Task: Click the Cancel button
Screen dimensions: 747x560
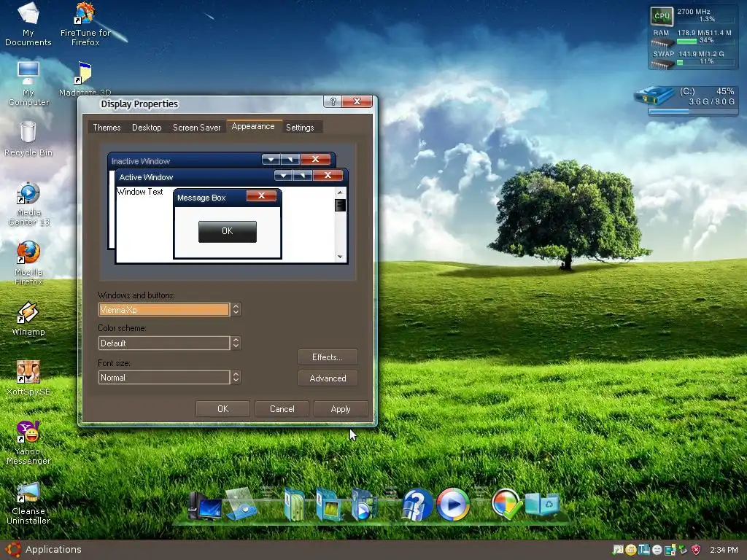Action: point(282,409)
